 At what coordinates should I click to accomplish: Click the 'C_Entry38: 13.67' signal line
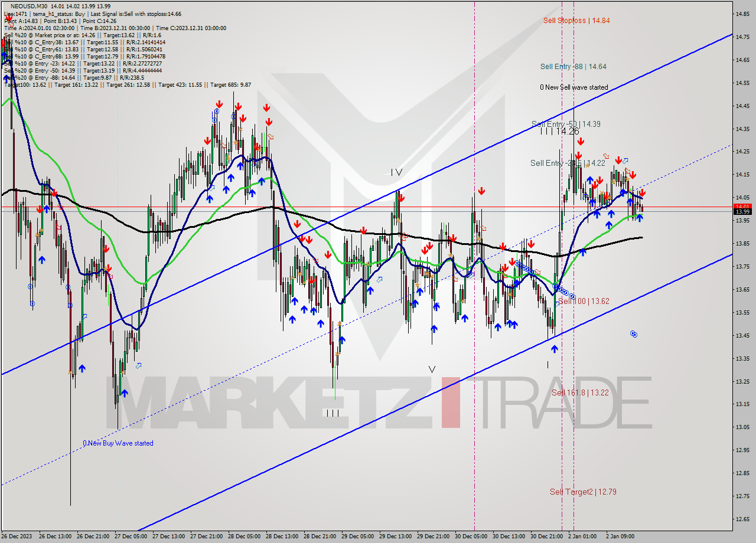coord(84,42)
